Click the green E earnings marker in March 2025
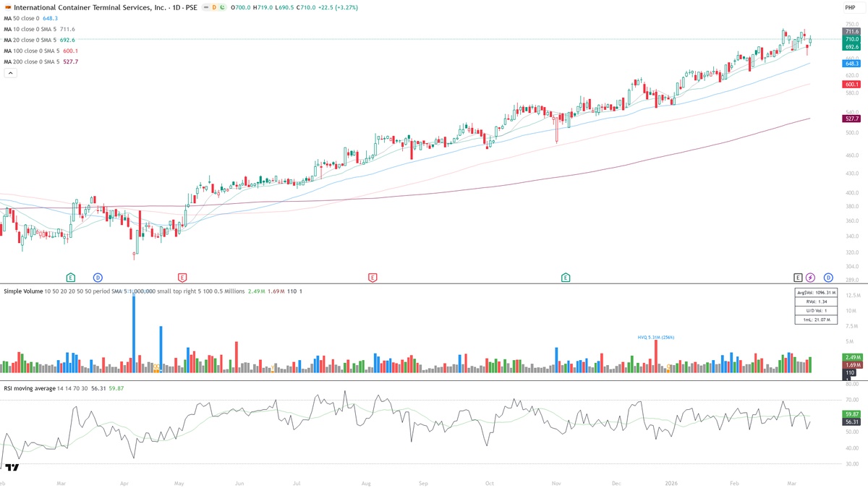This screenshot has height=488, width=868. [x=70, y=278]
